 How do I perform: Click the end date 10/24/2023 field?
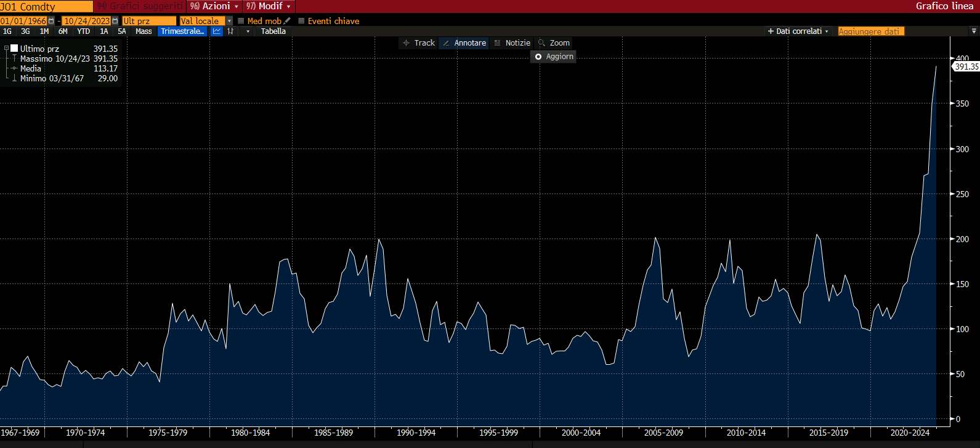(x=87, y=21)
